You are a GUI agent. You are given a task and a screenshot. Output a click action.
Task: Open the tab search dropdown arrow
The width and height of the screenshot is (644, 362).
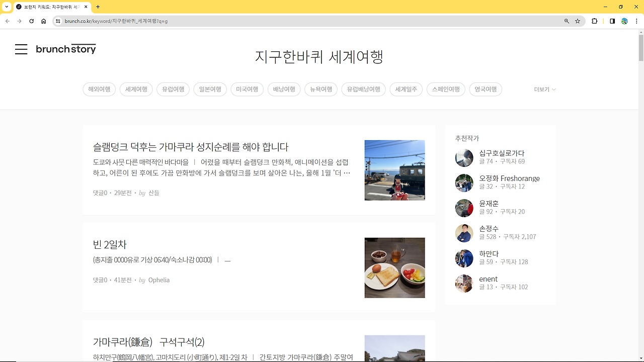(x=7, y=7)
